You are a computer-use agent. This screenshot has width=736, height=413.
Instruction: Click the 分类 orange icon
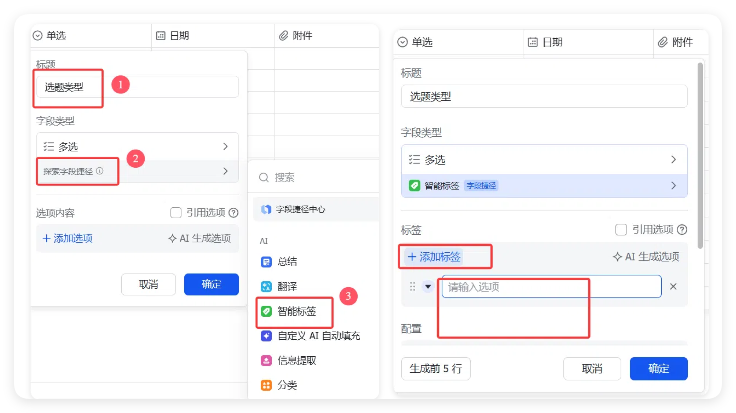click(266, 385)
